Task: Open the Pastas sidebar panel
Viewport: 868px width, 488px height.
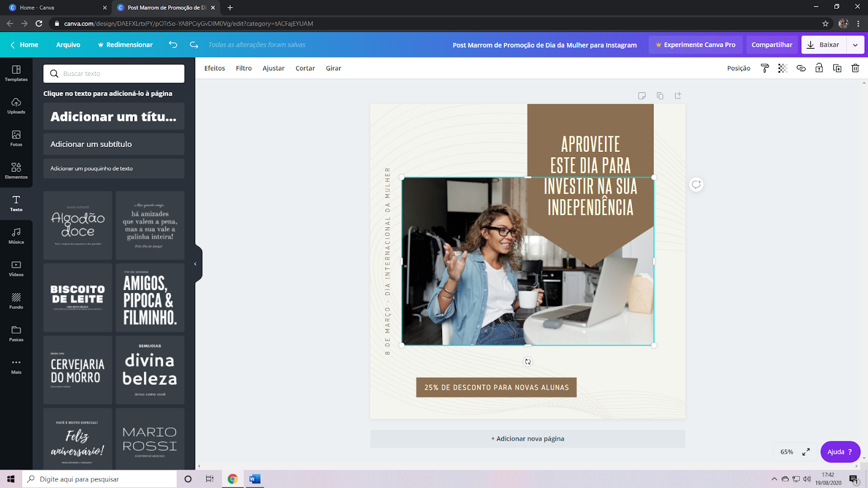Action: [x=16, y=333]
